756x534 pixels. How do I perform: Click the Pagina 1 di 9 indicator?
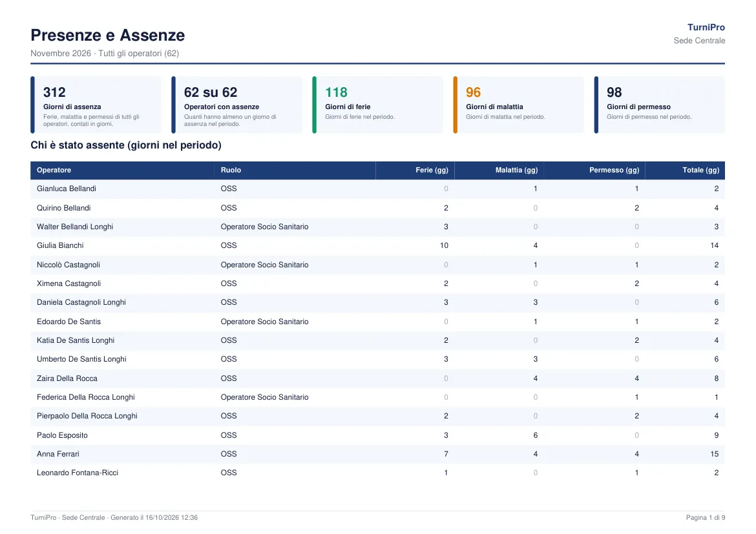706,518
